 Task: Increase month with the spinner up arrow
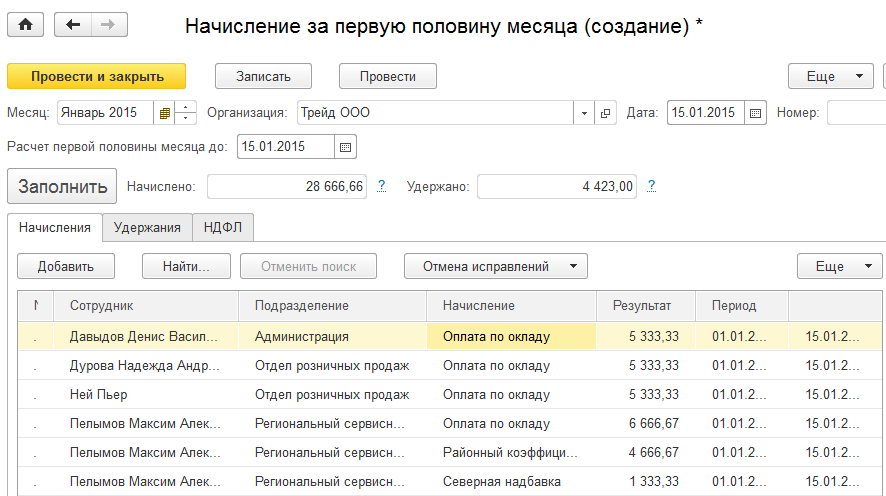click(186, 108)
